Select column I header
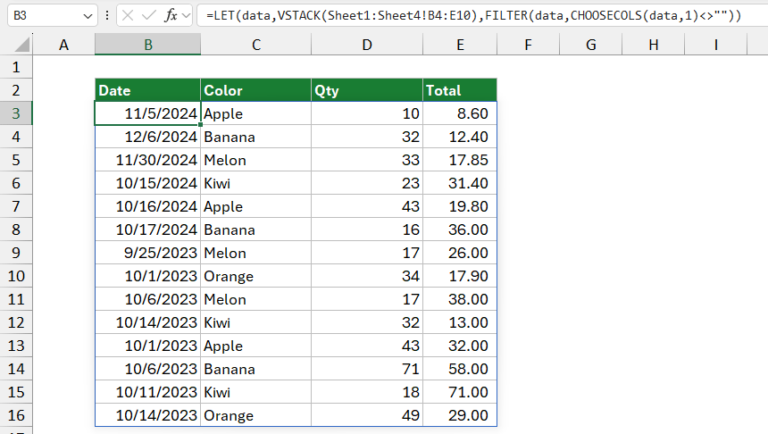Viewport: 768px width, 434px height. coord(716,45)
